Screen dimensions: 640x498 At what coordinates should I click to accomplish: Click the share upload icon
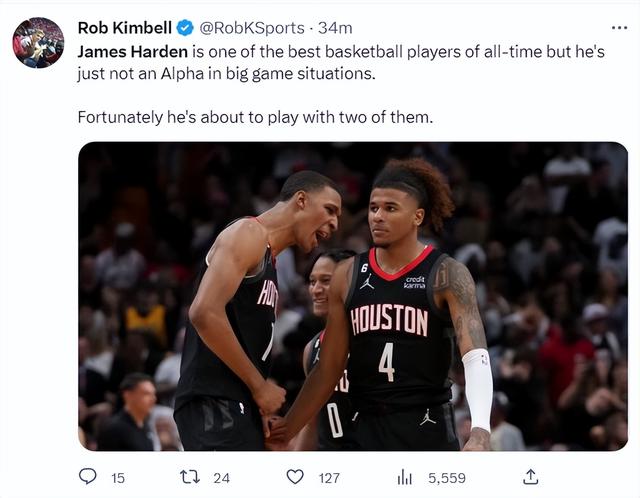click(531, 477)
